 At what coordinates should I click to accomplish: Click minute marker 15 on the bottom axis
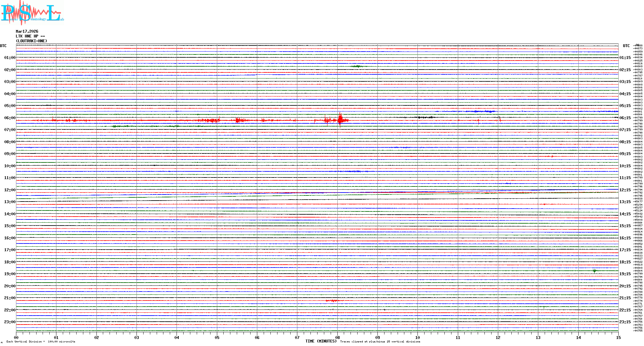(618, 337)
